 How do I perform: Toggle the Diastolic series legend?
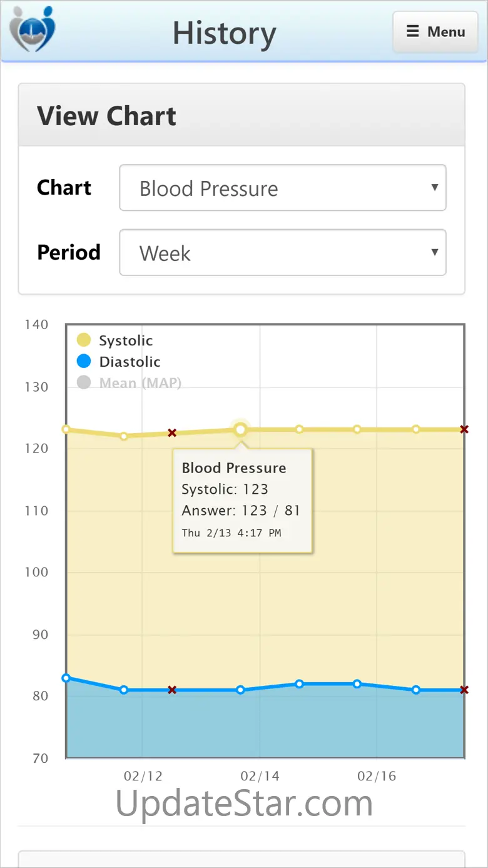(x=130, y=362)
